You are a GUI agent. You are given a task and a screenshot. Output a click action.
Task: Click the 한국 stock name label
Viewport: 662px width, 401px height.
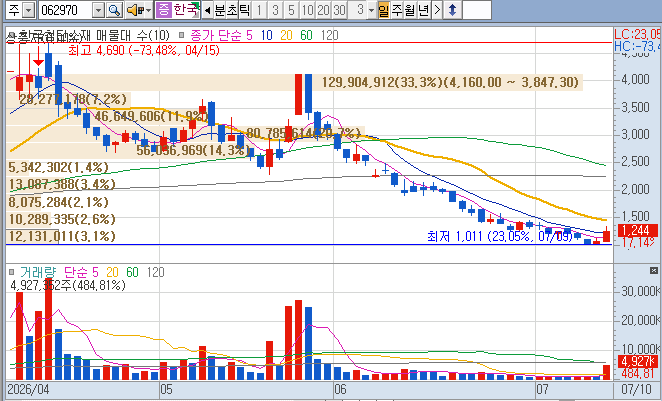186,10
